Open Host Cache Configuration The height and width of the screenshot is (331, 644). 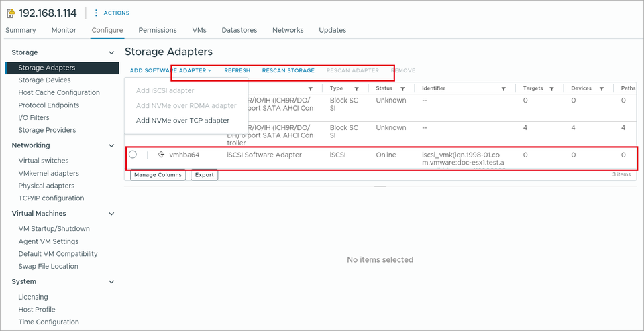click(59, 92)
